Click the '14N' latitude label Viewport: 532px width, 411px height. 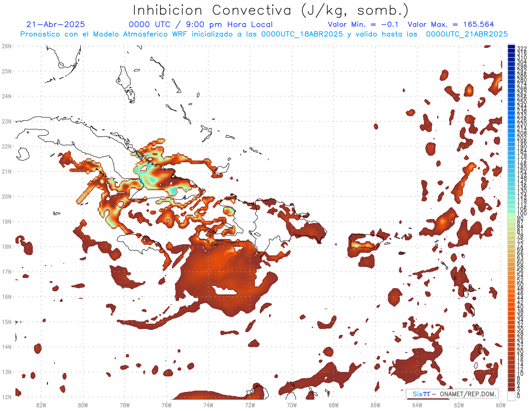pos(6,347)
